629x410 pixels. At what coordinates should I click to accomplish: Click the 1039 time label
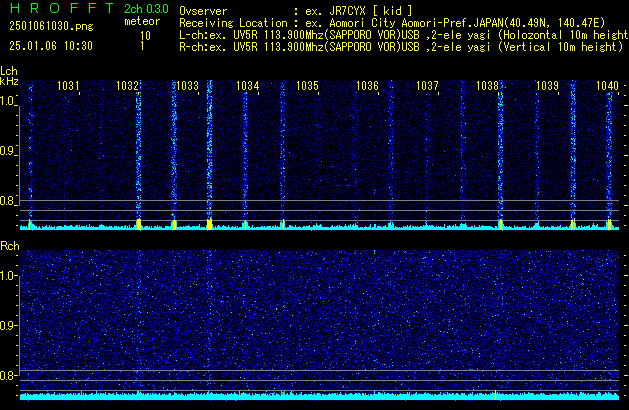(x=547, y=85)
